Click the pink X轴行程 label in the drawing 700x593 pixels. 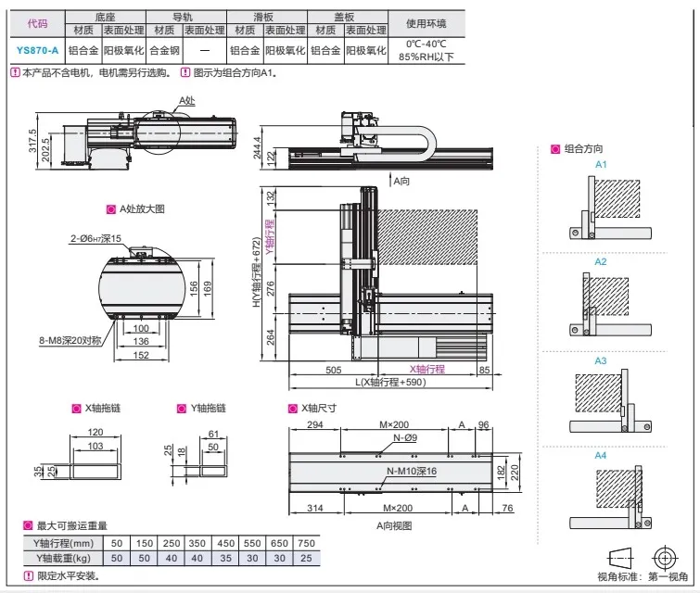427,368
